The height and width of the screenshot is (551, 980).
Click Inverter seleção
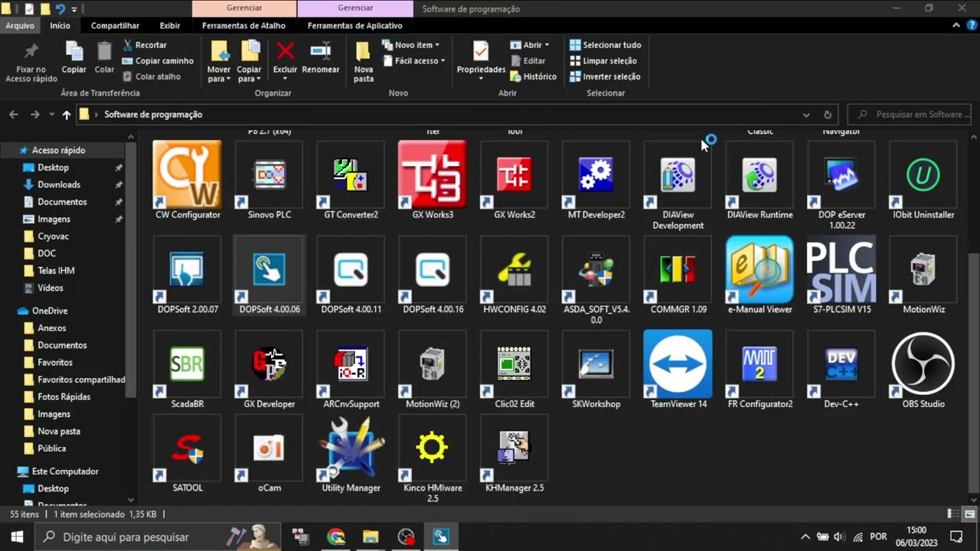(x=605, y=77)
